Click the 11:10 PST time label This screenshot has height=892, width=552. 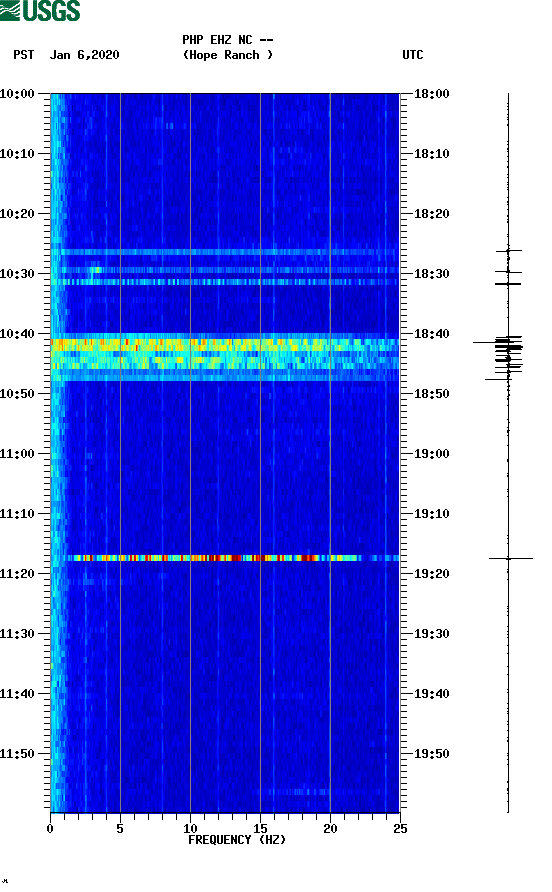[x=18, y=514]
